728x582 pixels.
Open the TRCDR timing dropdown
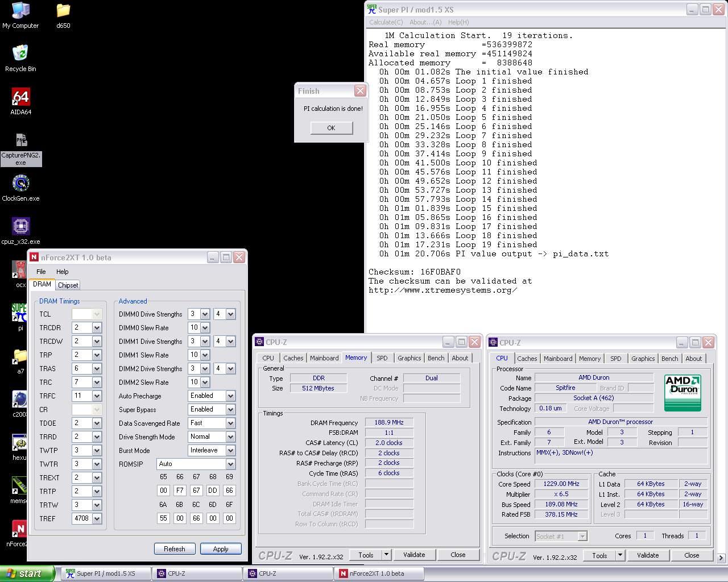click(97, 328)
